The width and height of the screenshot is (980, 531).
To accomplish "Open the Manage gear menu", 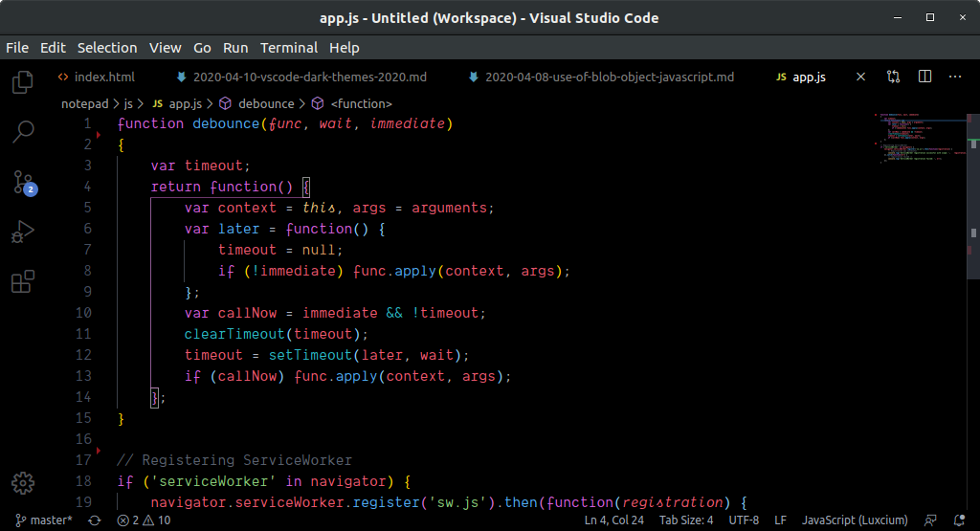I will [x=23, y=483].
